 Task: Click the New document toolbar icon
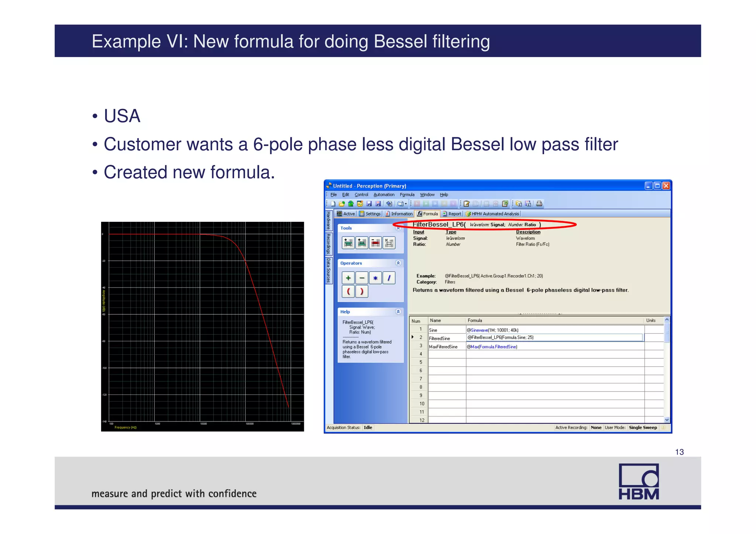point(333,204)
